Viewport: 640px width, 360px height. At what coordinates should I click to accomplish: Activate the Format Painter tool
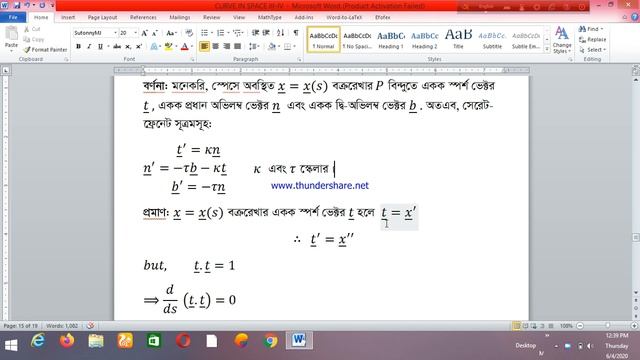point(45,49)
